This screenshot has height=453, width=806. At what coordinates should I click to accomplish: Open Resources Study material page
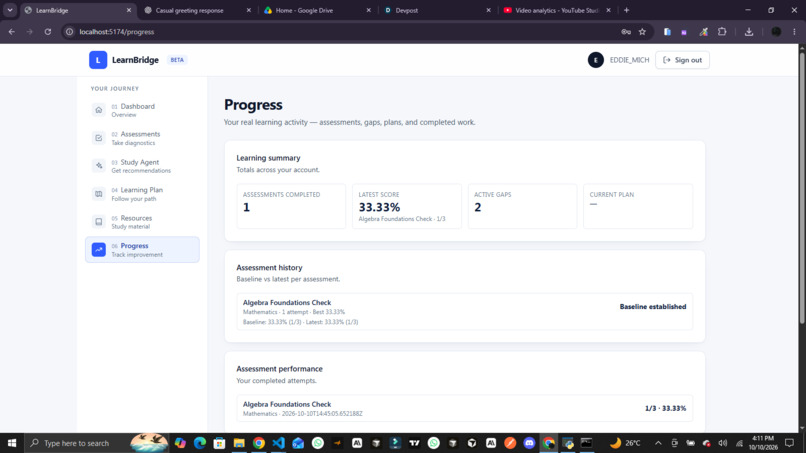tap(142, 222)
